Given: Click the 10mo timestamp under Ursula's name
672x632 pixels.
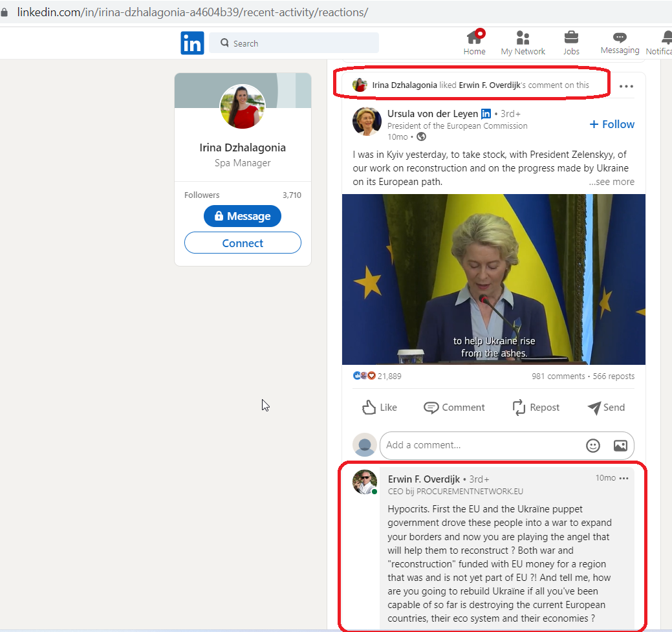Looking at the screenshot, I should pyautogui.click(x=397, y=136).
